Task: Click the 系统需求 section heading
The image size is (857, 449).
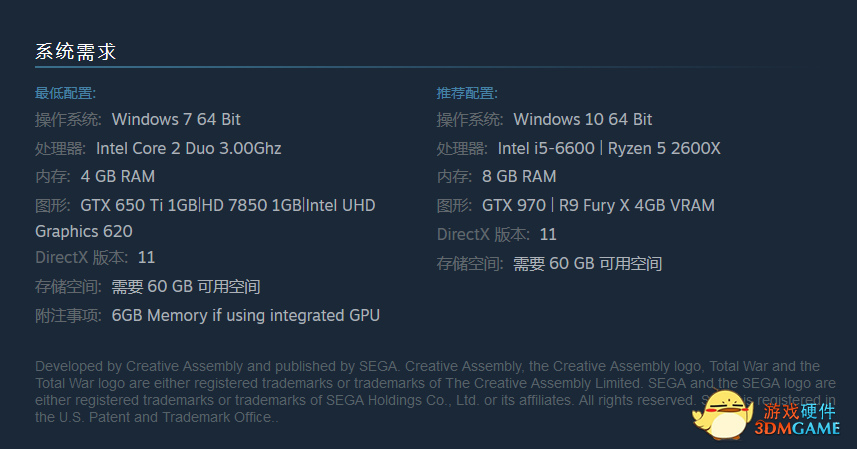Action: 75,51
